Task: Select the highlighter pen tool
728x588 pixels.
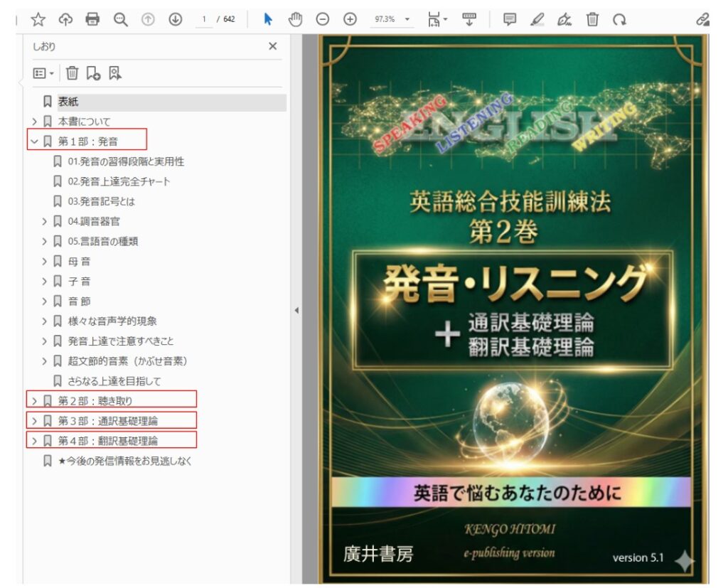Action: pos(537,20)
